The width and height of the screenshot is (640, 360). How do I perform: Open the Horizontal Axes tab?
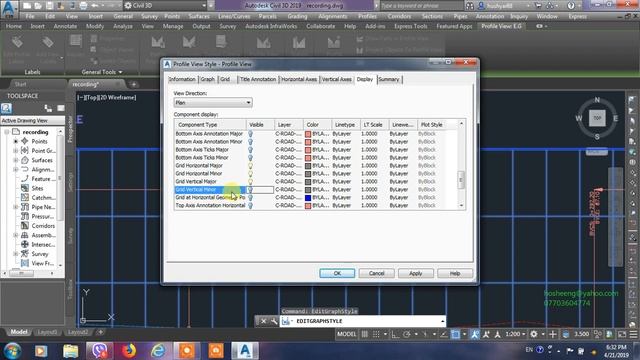(299, 79)
